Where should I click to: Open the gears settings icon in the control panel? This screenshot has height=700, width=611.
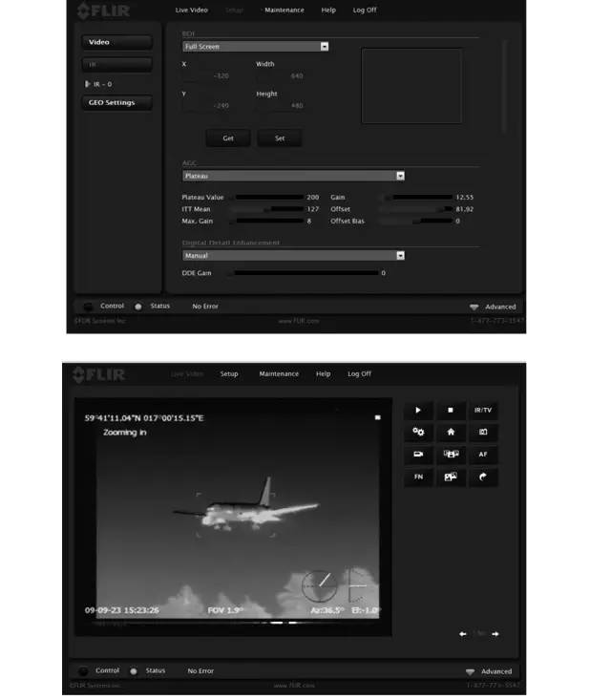[x=418, y=433]
